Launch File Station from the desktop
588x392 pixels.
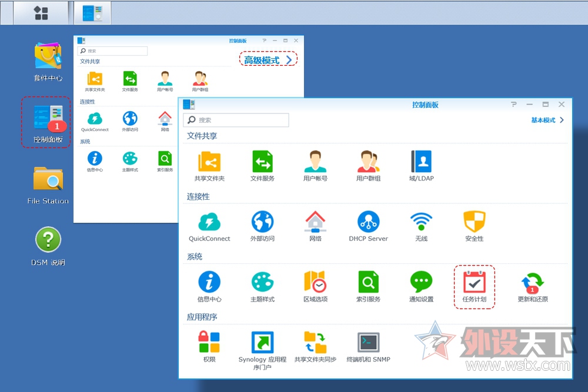click(48, 185)
